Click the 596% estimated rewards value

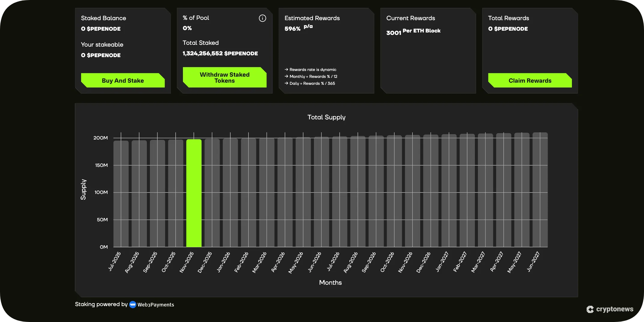click(292, 29)
